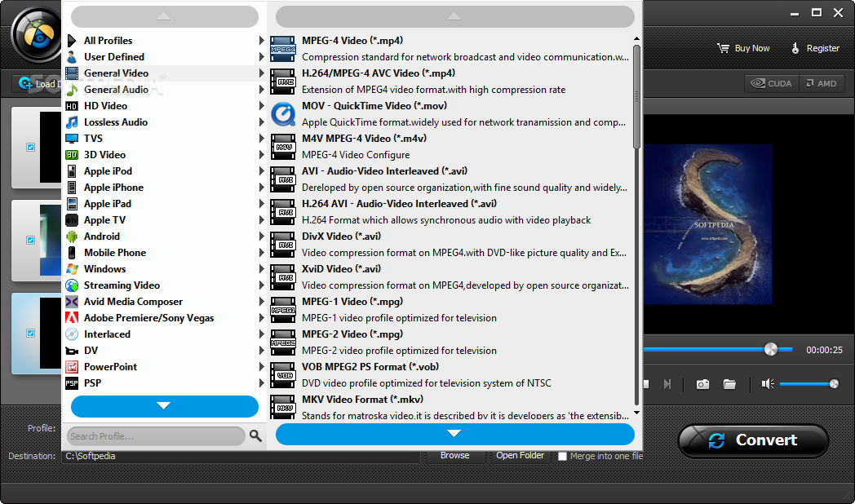
Task: Click the MPEG-1 Video format icon
Action: 282,310
